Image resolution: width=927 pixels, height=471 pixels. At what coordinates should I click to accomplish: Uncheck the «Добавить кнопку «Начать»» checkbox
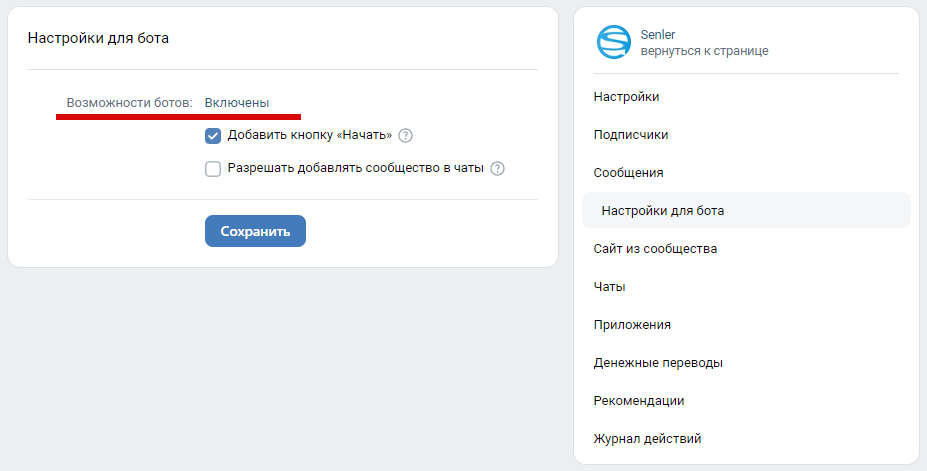point(213,136)
